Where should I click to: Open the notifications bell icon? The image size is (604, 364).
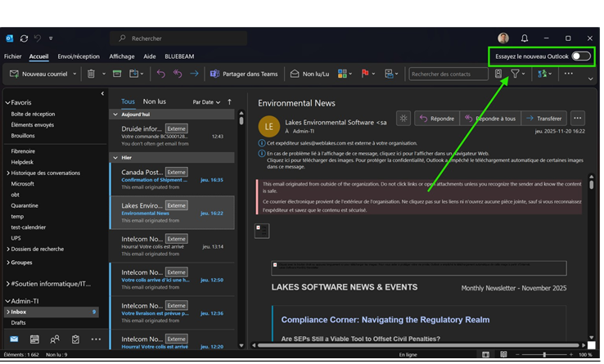[525, 38]
